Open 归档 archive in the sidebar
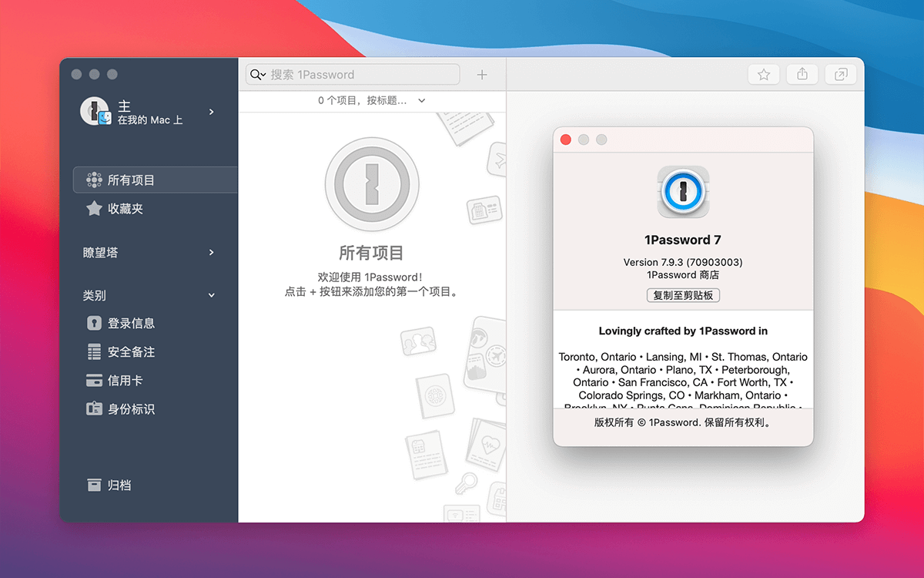The height and width of the screenshot is (578, 924). (119, 486)
